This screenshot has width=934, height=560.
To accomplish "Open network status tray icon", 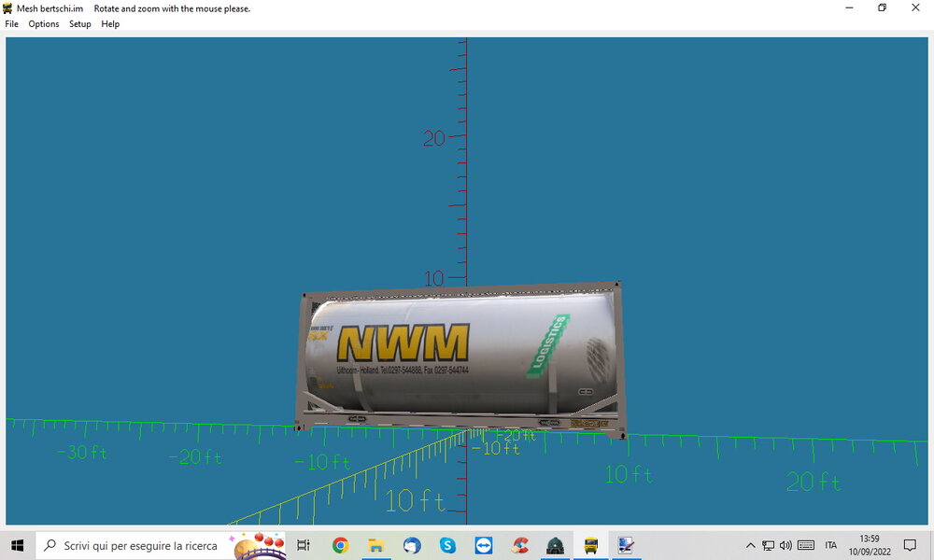I will point(769,545).
